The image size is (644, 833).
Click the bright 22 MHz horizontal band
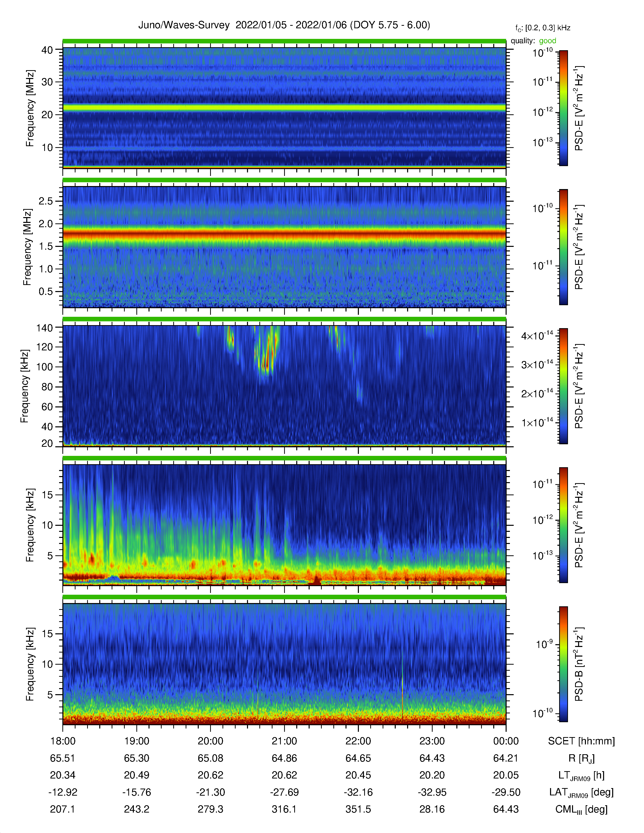tap(284, 108)
